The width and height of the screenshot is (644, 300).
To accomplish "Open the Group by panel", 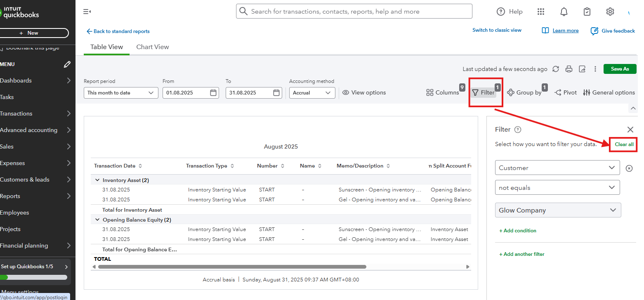I will pyautogui.click(x=524, y=92).
